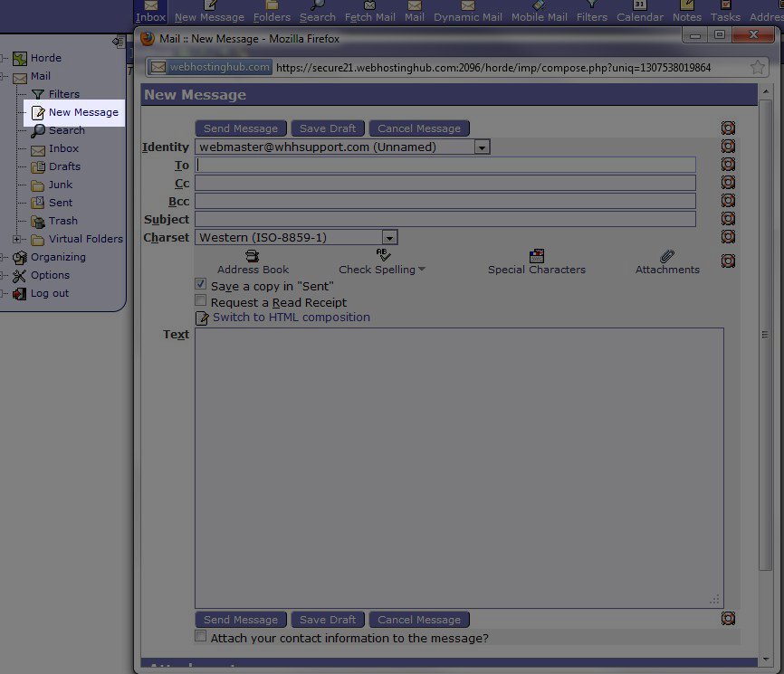Open the Trash folder in sidebar
The height and width of the screenshot is (674, 784).
(62, 221)
